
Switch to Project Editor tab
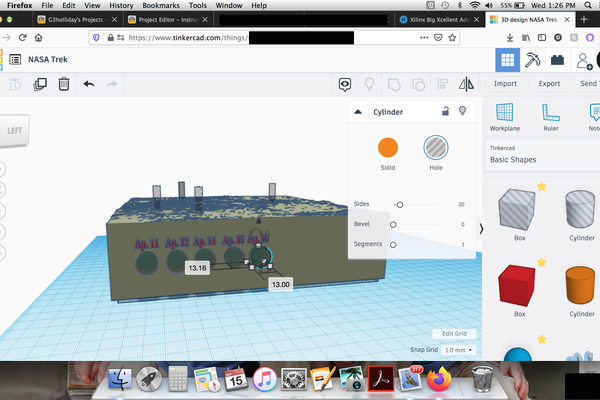tap(168, 20)
